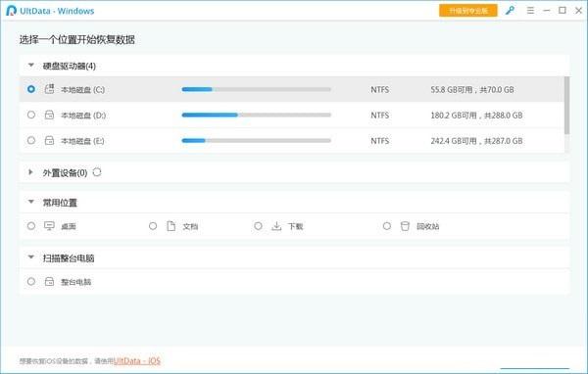Choose the 回收站 radio button

click(x=387, y=226)
